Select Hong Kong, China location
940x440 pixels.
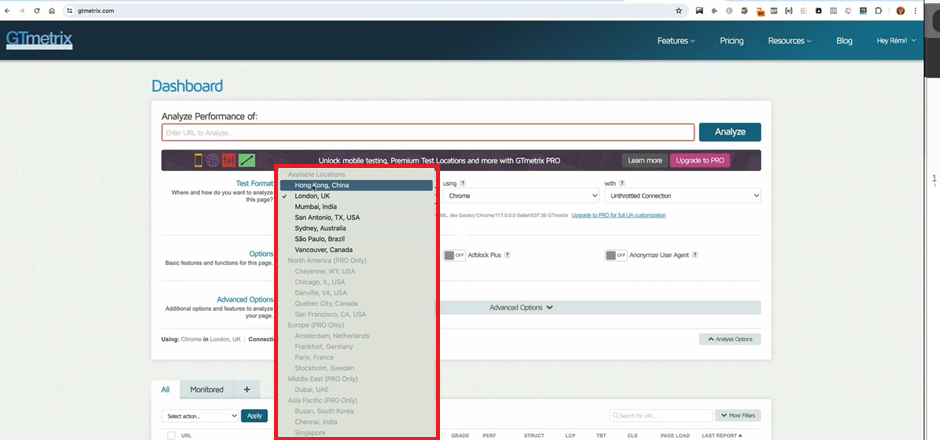click(356, 185)
